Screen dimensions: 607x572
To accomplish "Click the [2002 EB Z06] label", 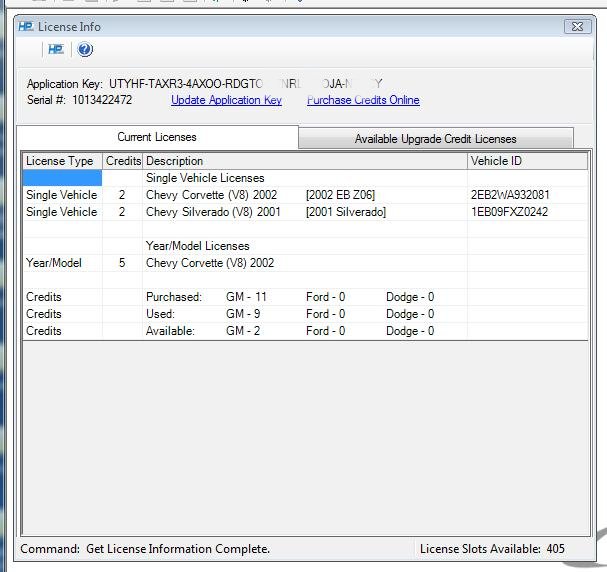I will pos(340,195).
